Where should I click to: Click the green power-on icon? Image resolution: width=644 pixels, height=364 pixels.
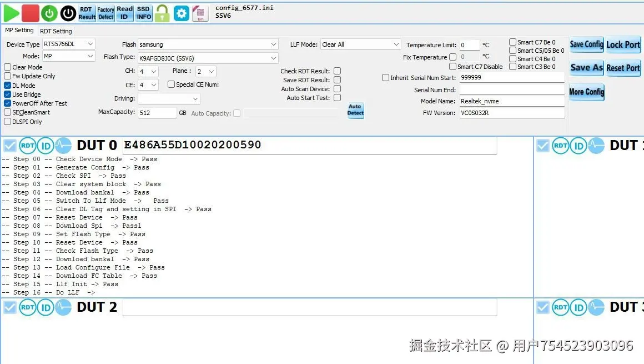pyautogui.click(x=49, y=13)
